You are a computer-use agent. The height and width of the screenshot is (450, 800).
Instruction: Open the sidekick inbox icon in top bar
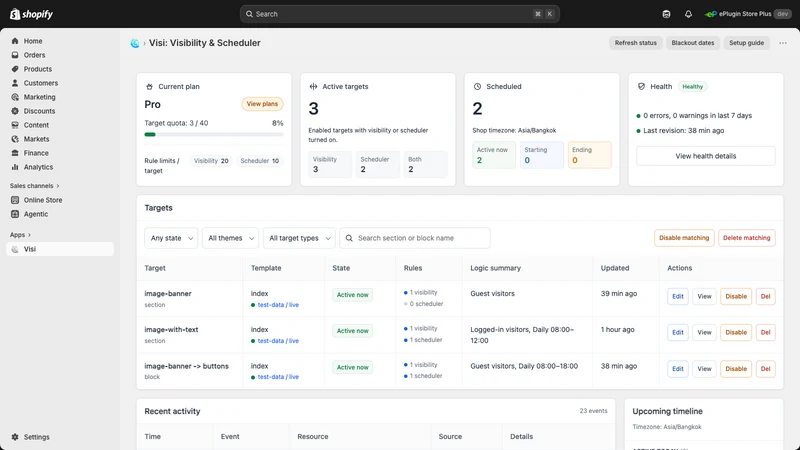pos(666,14)
